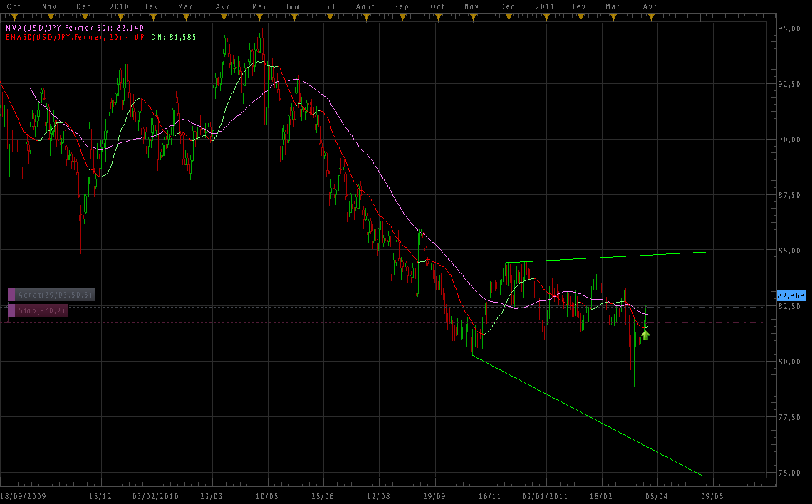Click the 03/01/2011 date on bottom axis
This screenshot has width=812, height=504.
[545, 495]
